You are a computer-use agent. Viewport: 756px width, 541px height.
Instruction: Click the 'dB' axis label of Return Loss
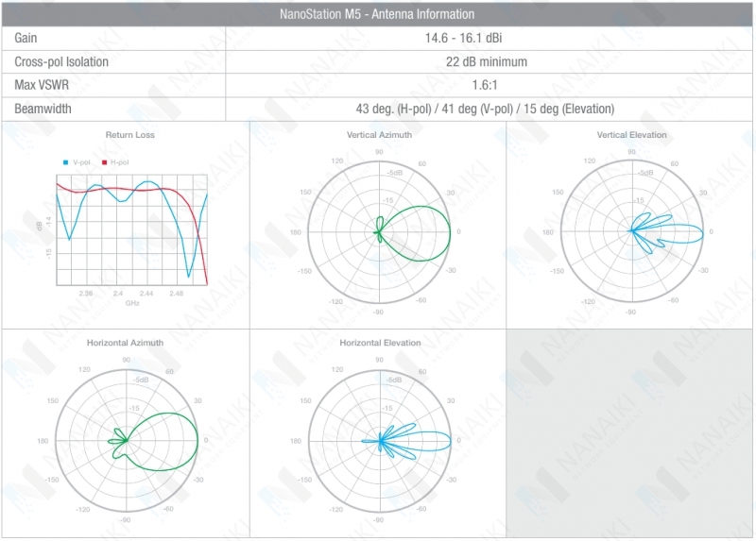[x=40, y=226]
